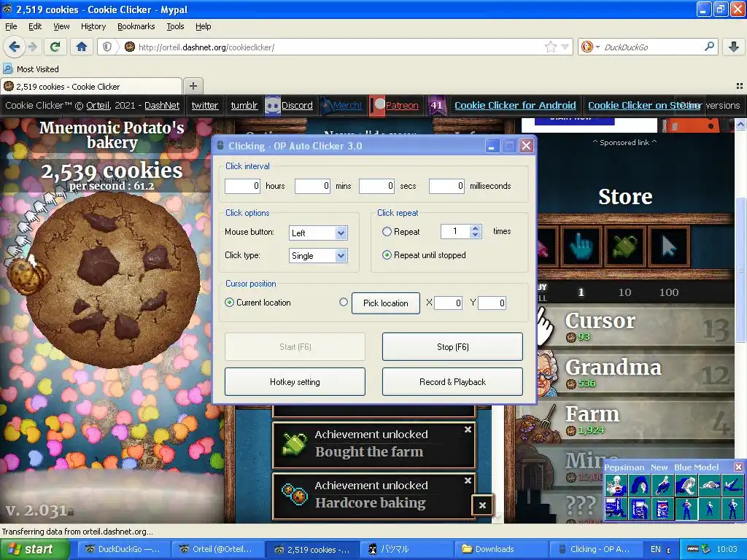Increase repeat times with up arrow

click(475, 228)
